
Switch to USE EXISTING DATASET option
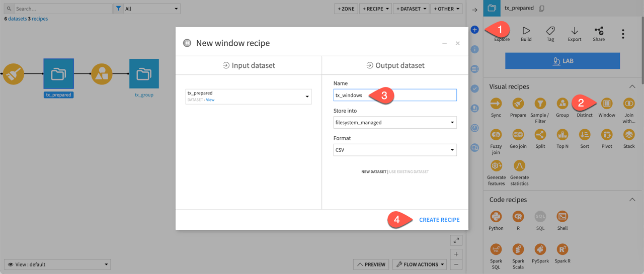409,172
